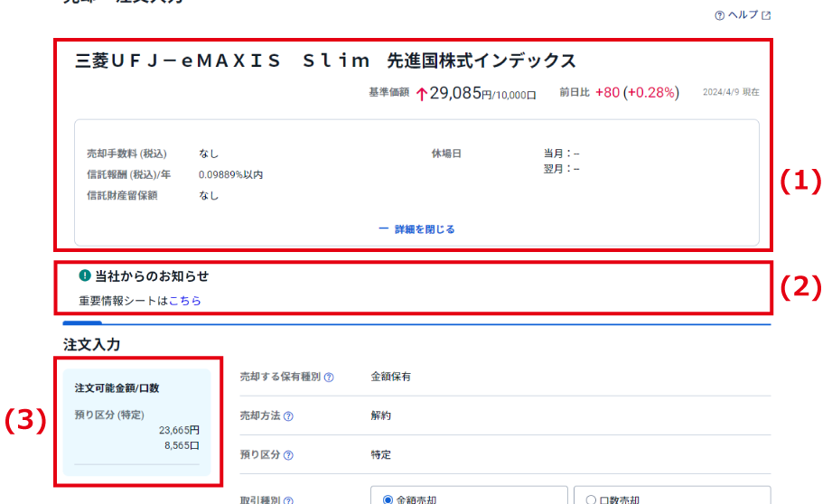The width and height of the screenshot is (832, 504).
Task: Click the 前日比 value +80 (+0.28%)
Action: coord(637,92)
